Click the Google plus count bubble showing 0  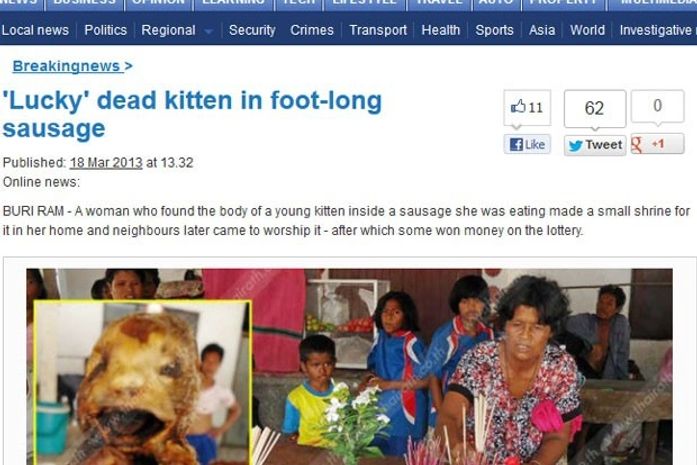pos(657,106)
